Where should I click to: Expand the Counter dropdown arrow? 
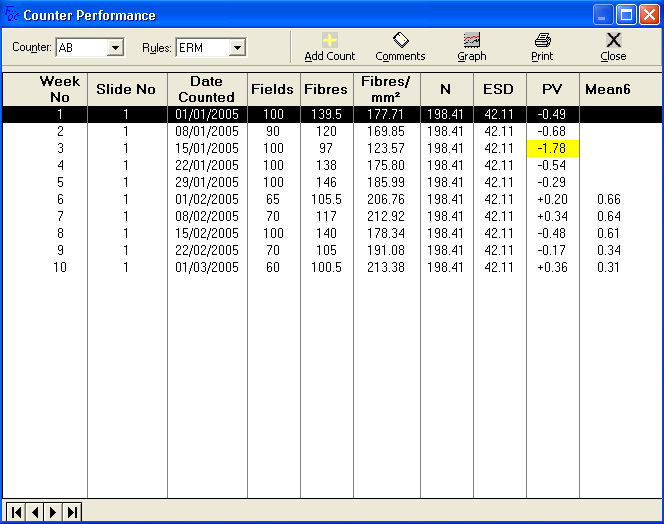[x=115, y=47]
